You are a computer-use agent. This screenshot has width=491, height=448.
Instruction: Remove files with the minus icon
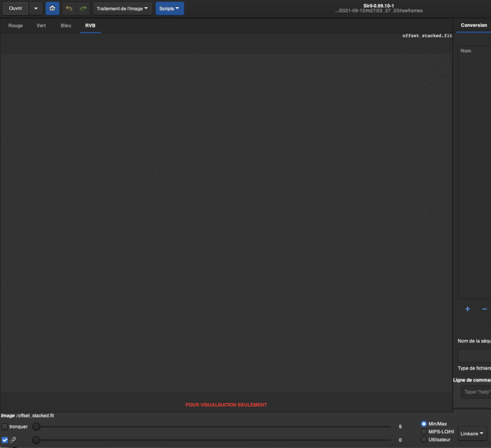(484, 309)
